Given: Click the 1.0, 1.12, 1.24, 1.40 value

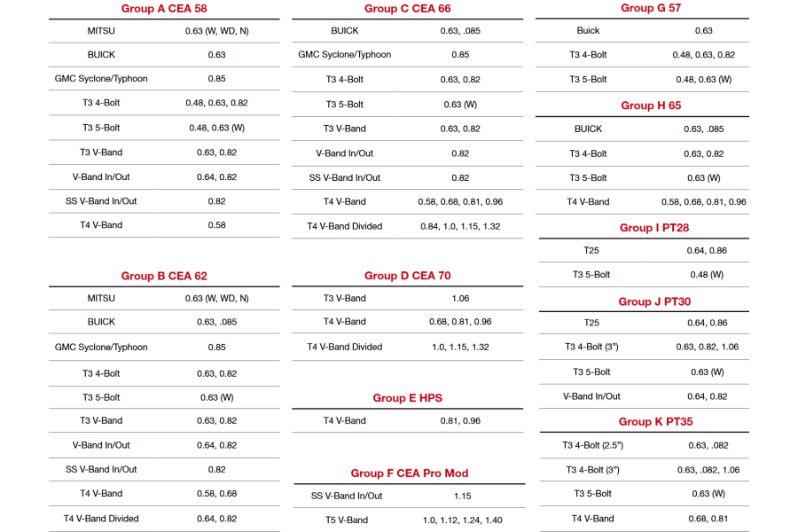Looking at the screenshot, I should coord(462,520).
